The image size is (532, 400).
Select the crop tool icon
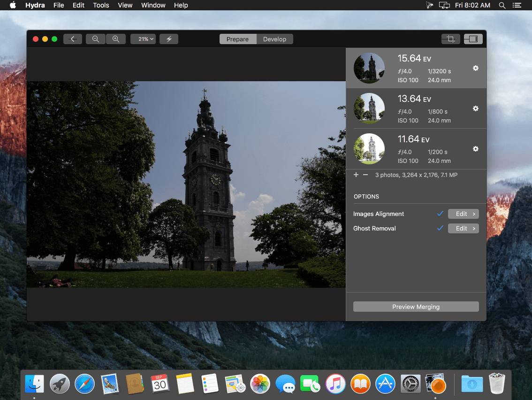coord(450,39)
